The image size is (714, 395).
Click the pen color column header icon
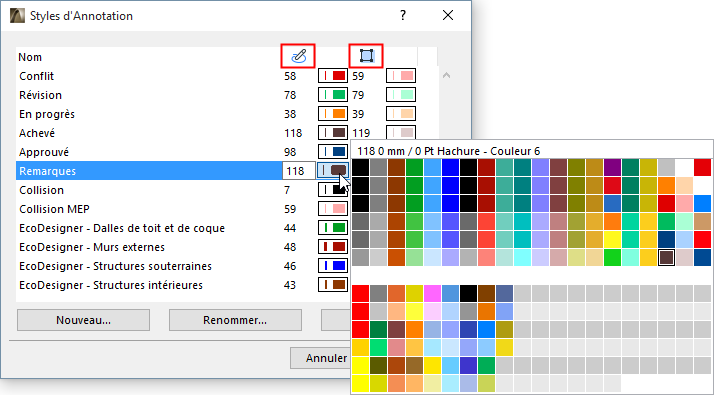[298, 56]
